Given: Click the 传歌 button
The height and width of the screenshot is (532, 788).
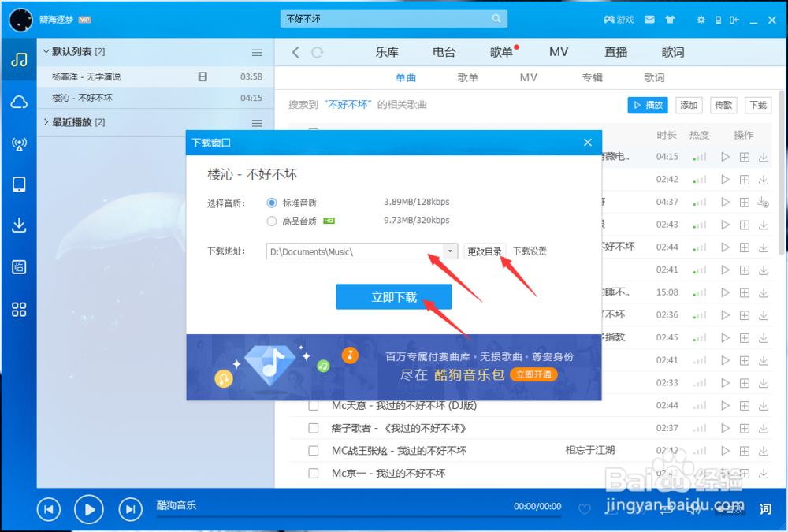Looking at the screenshot, I should (723, 105).
